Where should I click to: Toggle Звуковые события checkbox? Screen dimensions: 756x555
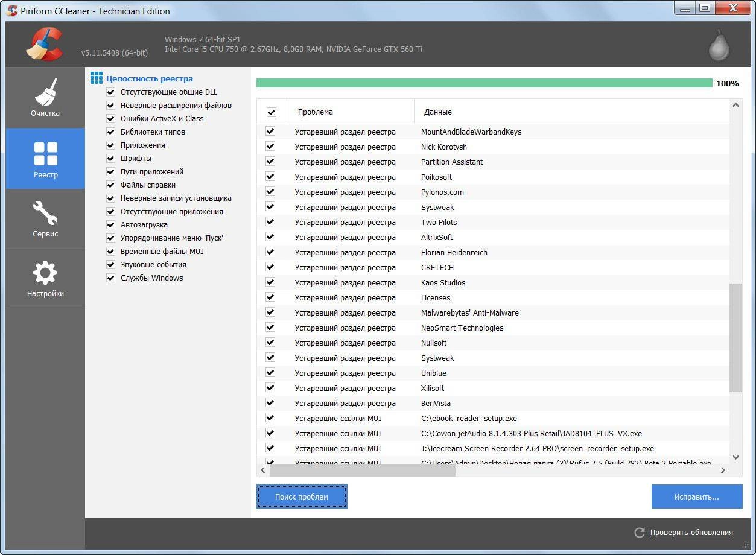click(110, 265)
